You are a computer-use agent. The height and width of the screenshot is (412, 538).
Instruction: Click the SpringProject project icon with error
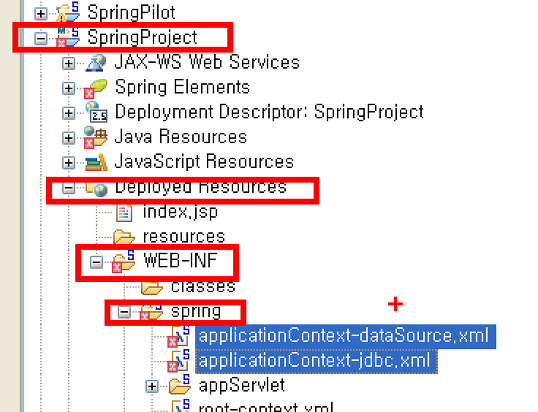68,37
